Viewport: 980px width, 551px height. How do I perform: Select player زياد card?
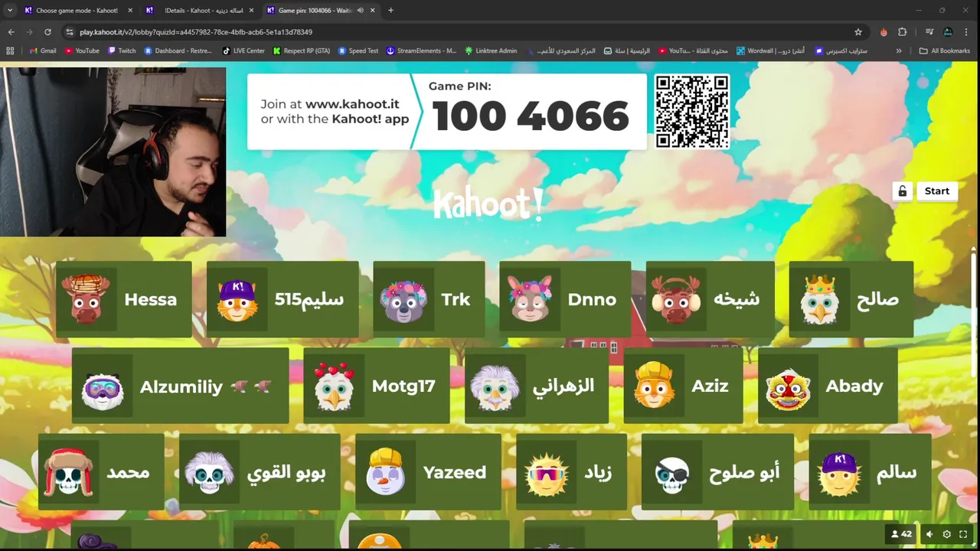pos(571,472)
